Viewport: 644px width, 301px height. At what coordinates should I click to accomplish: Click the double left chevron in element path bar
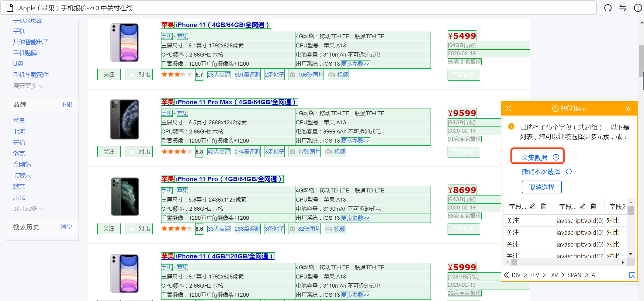506,275
